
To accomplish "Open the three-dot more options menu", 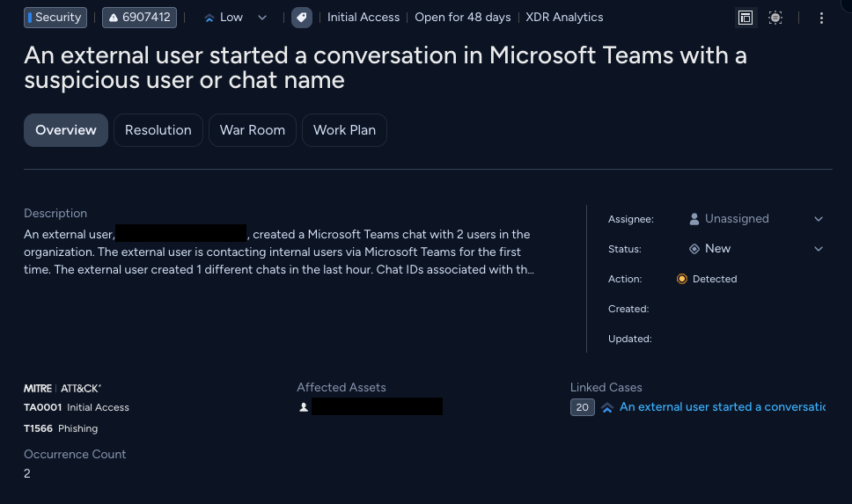I will click(x=821, y=18).
